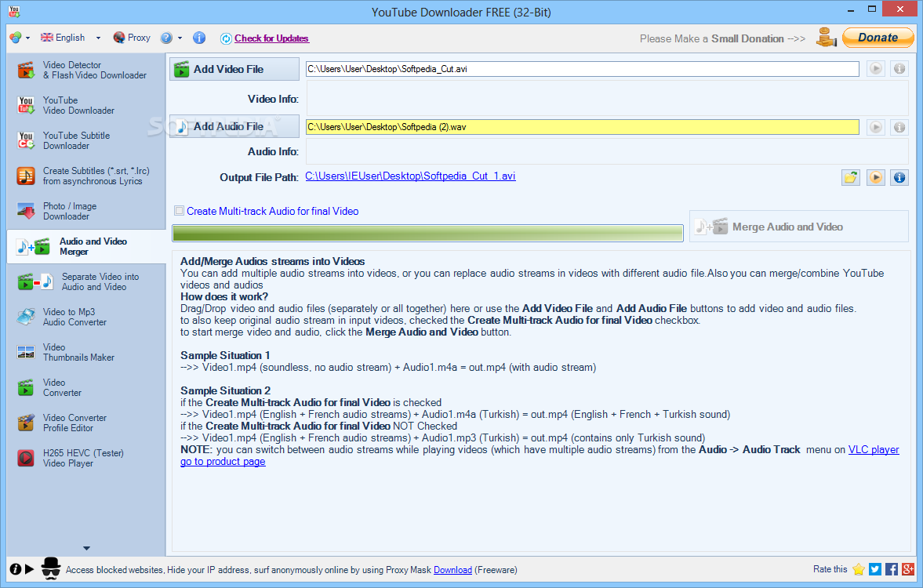Expand the sidebar list down arrow

click(86, 548)
